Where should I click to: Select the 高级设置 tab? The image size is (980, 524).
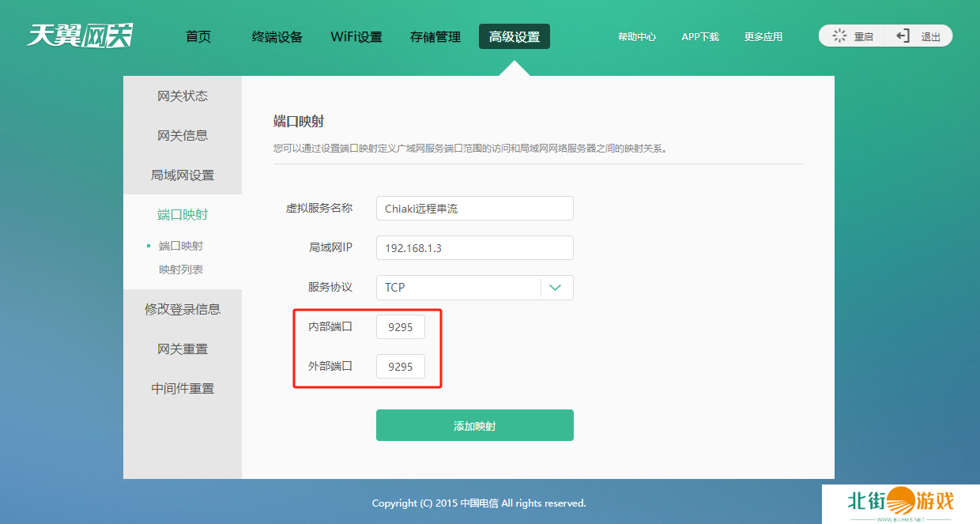pos(514,36)
